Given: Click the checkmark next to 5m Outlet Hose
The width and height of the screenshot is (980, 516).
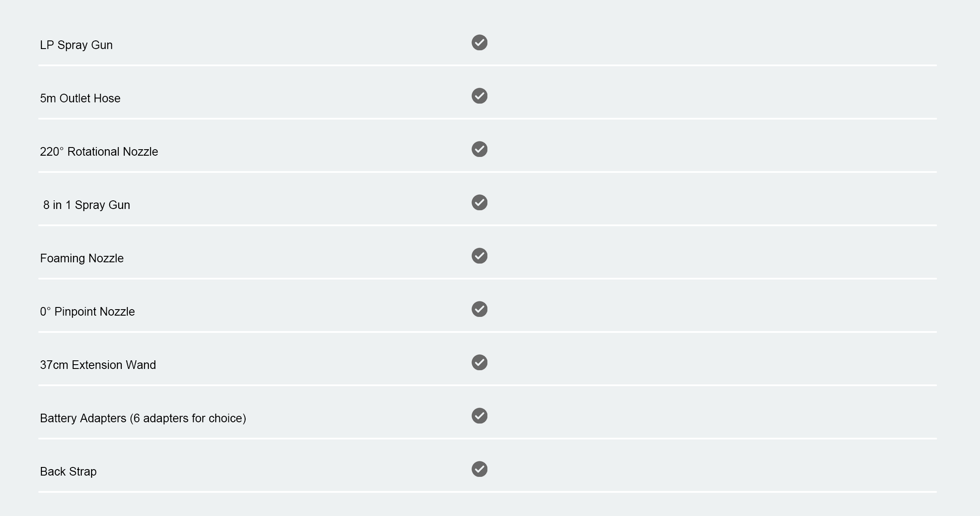Looking at the screenshot, I should tap(479, 96).
